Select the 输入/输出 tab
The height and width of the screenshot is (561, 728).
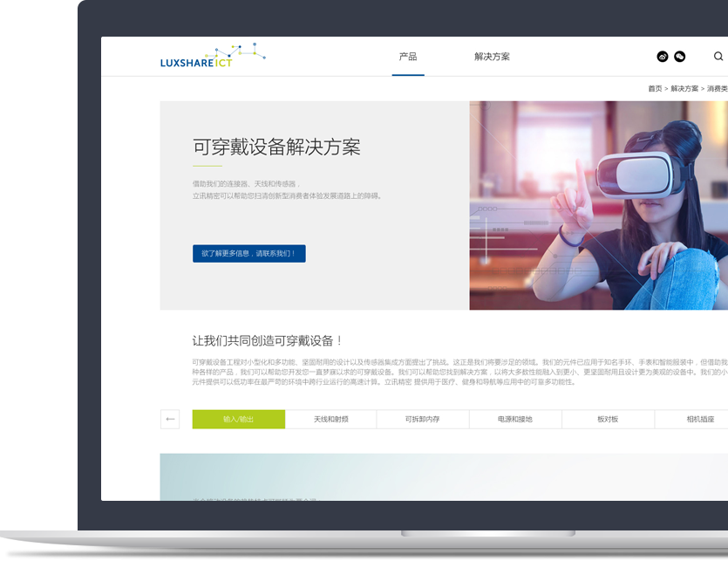tap(239, 420)
